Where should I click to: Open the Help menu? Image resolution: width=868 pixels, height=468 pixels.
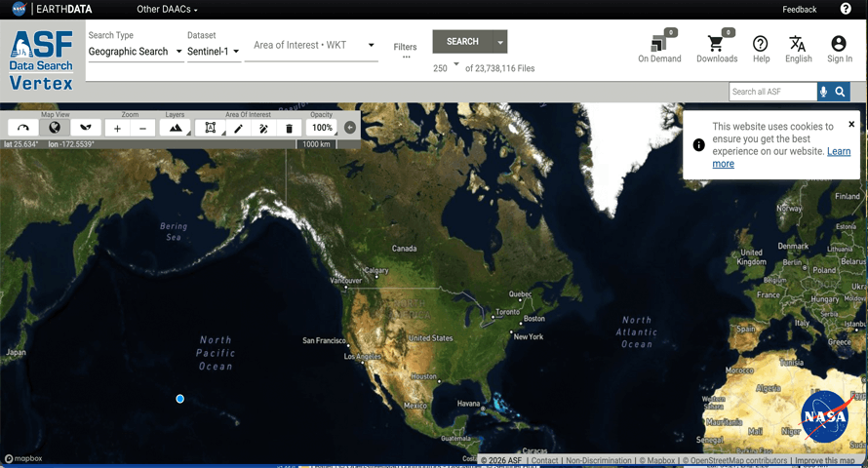(x=761, y=49)
